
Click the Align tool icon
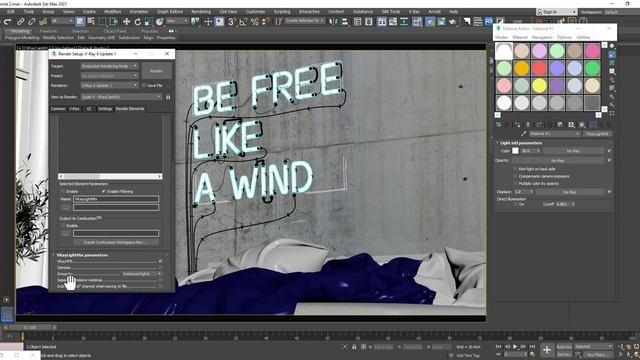[x=344, y=21]
